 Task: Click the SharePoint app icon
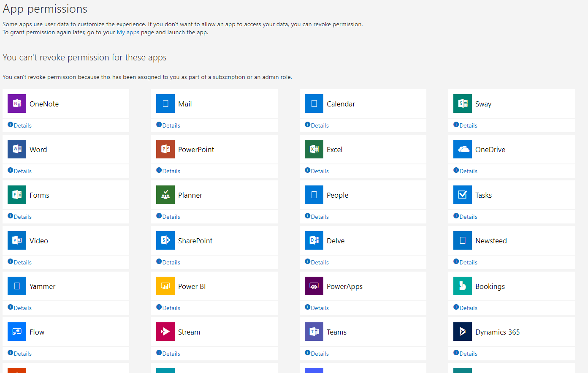pos(165,240)
